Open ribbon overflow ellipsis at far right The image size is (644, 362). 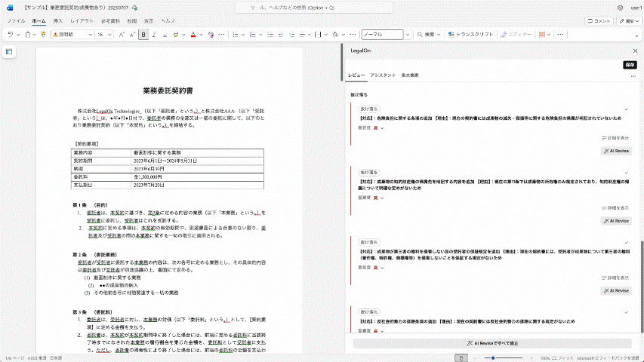(x=560, y=35)
